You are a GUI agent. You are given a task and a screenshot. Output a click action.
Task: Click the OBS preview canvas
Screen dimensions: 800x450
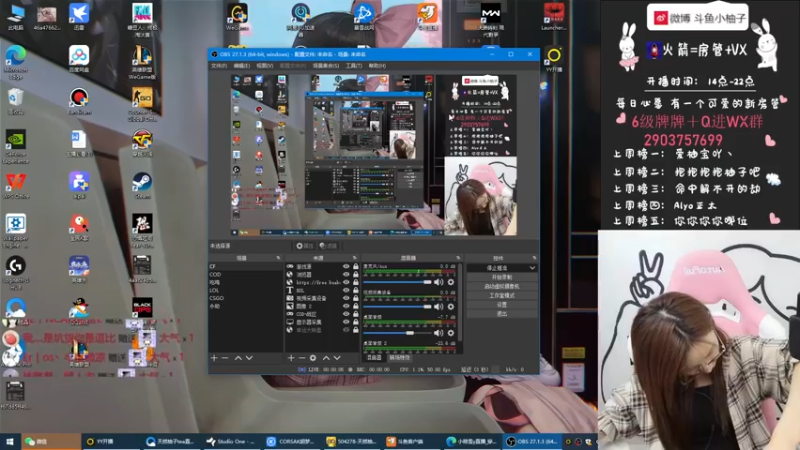pyautogui.click(x=373, y=155)
